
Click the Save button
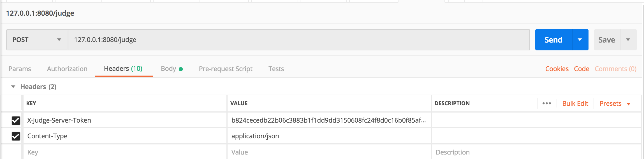point(607,40)
